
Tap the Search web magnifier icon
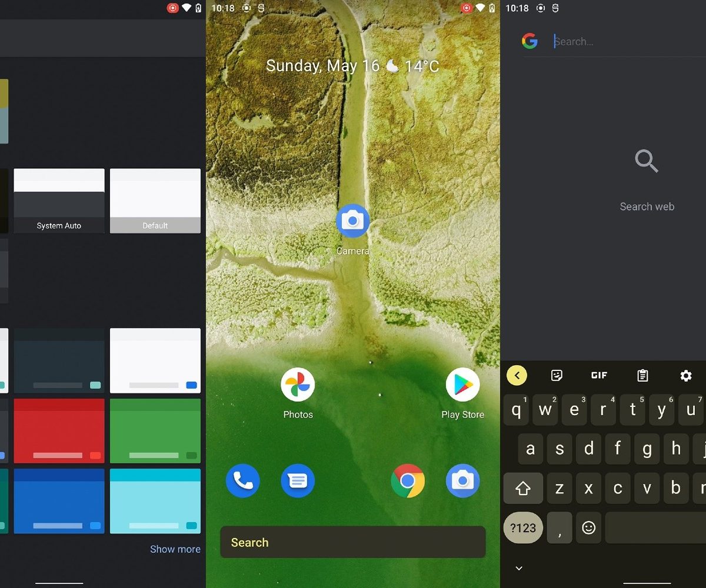(x=647, y=161)
